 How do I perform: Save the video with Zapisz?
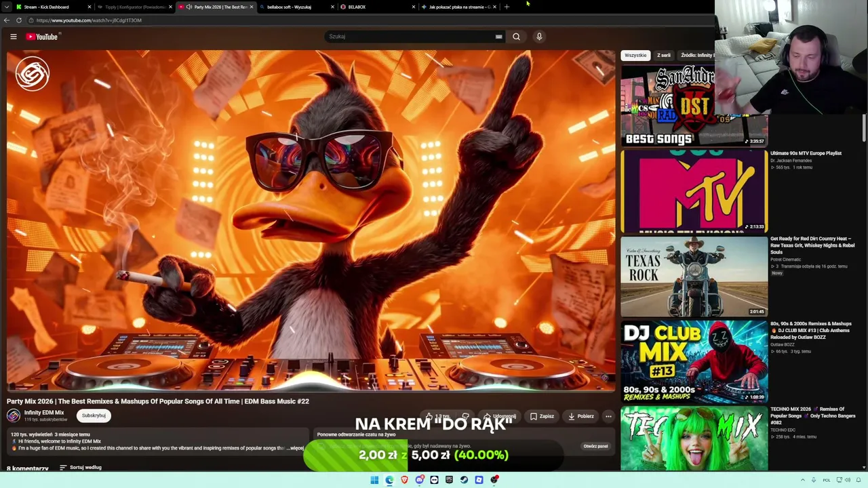[542, 416]
